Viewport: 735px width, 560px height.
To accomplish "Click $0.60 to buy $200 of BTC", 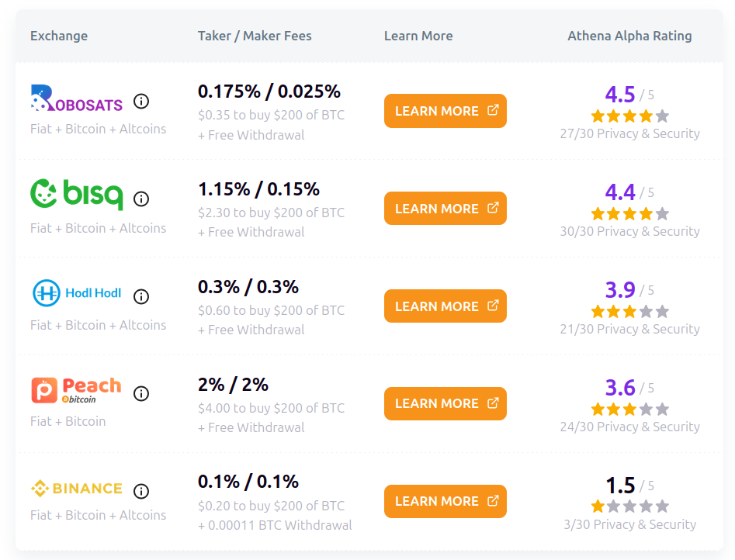I will click(x=271, y=310).
